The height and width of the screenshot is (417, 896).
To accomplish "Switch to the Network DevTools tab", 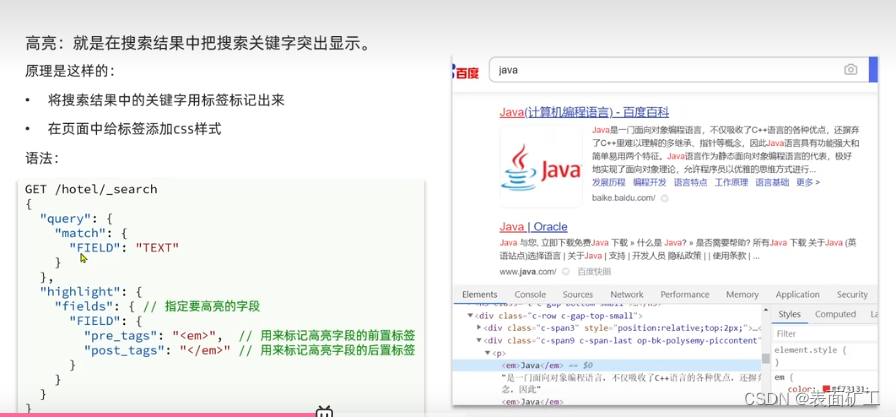I will [x=627, y=295].
